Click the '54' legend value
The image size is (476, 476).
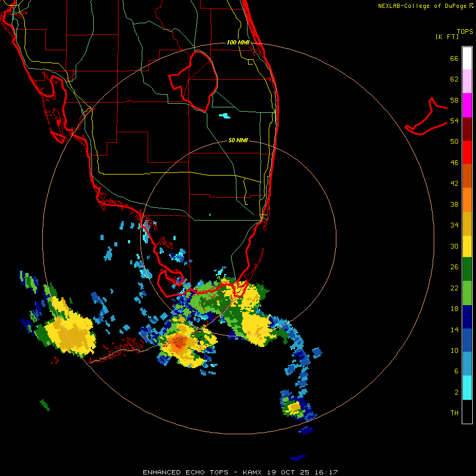[x=454, y=121]
